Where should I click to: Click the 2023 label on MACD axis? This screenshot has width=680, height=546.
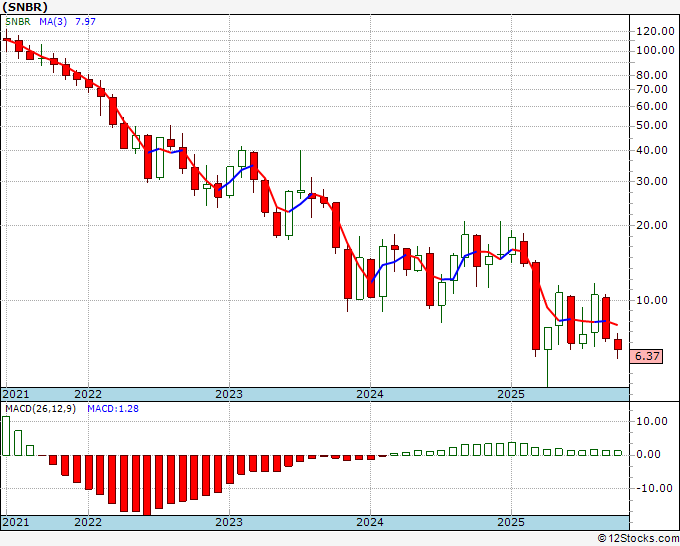229,522
